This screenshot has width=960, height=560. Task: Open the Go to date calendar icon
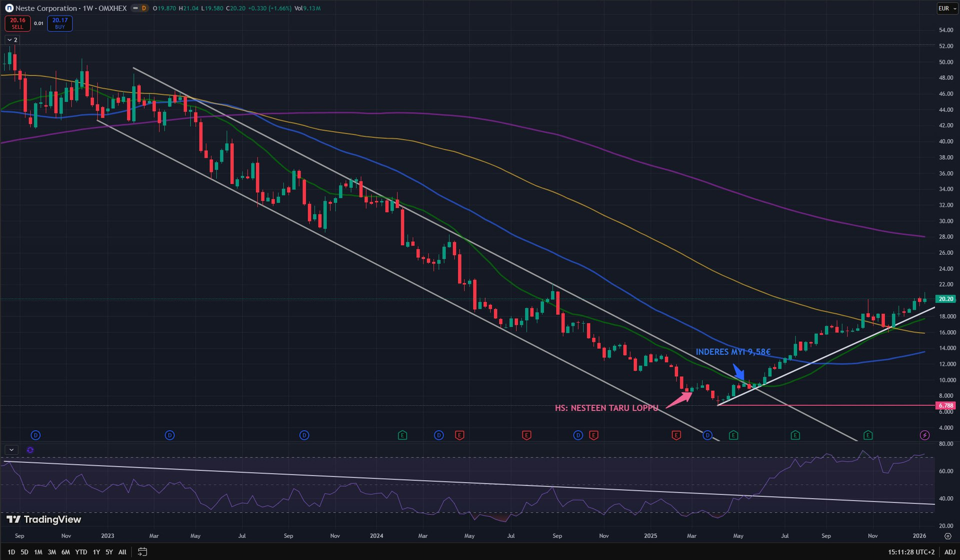(142, 552)
